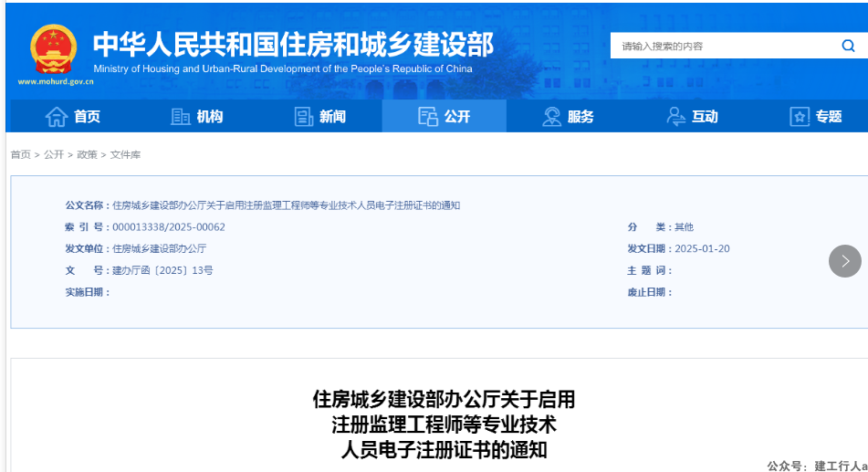Click the 废止日期 label
Screen dimensions: 868x472
point(649,292)
